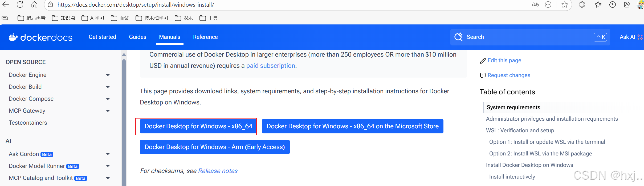Screen dimensions: 644x186
Task: Click the sidebar scrollbar thumb
Action: (x=124, y=122)
